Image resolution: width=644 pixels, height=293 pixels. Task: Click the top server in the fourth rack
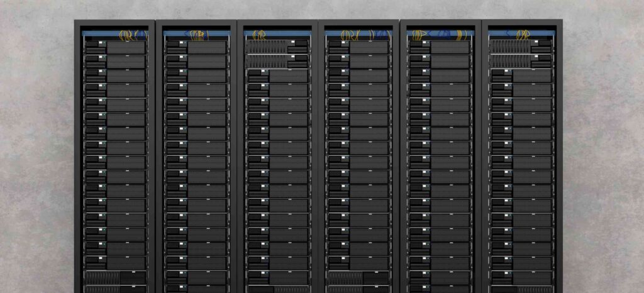click(358, 47)
